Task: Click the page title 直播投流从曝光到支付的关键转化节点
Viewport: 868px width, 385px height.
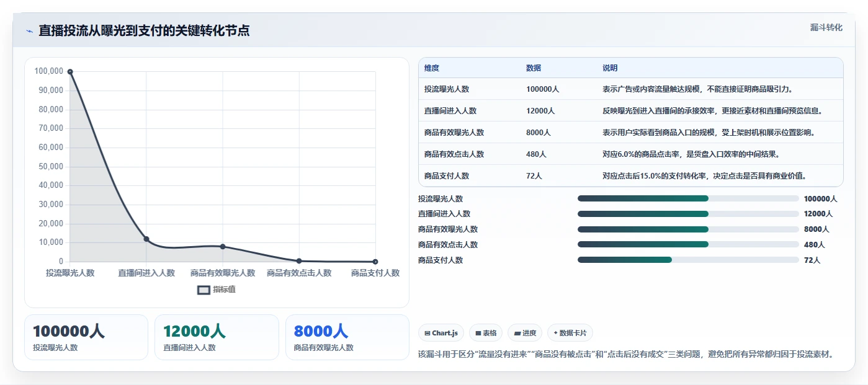Action: [x=145, y=30]
